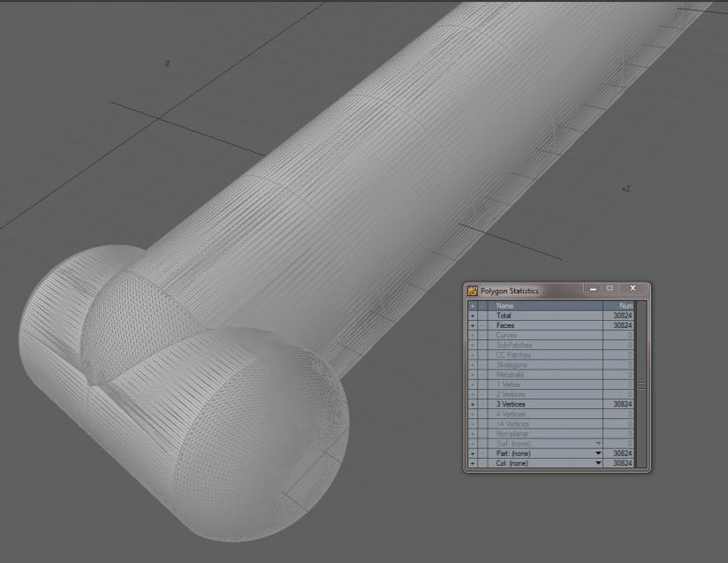
Task: Maximize the Polygon Statistics window
Action: [x=609, y=289]
